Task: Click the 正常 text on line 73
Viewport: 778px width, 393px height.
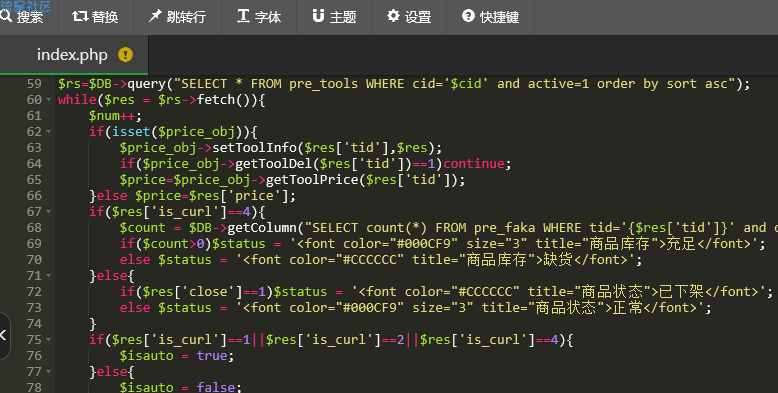Action: pyautogui.click(x=627, y=308)
